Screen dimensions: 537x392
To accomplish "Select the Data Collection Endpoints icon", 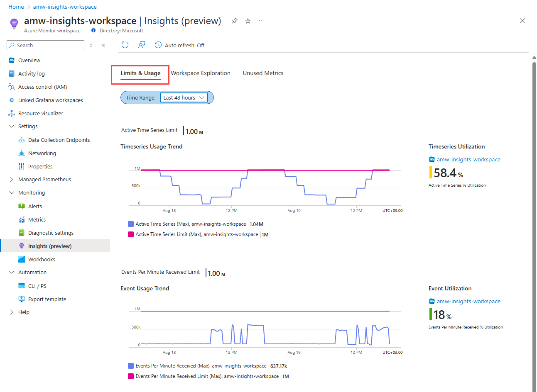I will click(22, 140).
